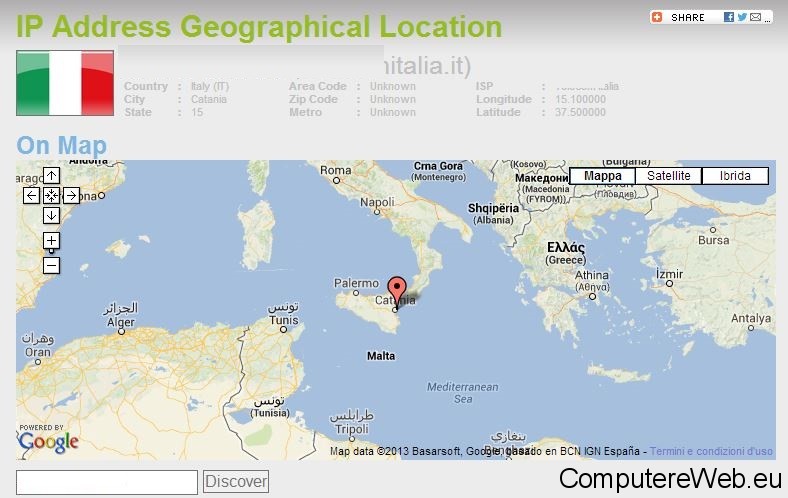Click the Google logo on the map
The image size is (788, 498).
point(49,442)
